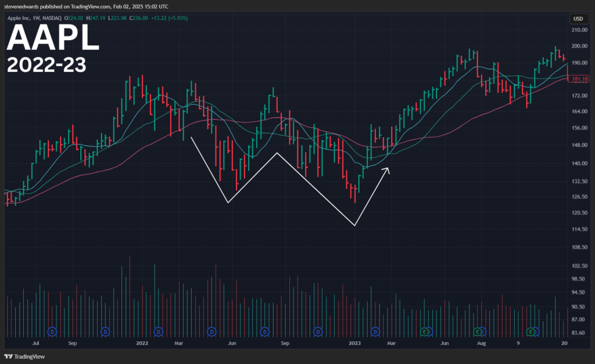The height and width of the screenshot is (364, 595).
Task: Select the dividend D marker near Aug 2023
Action: pos(482,331)
